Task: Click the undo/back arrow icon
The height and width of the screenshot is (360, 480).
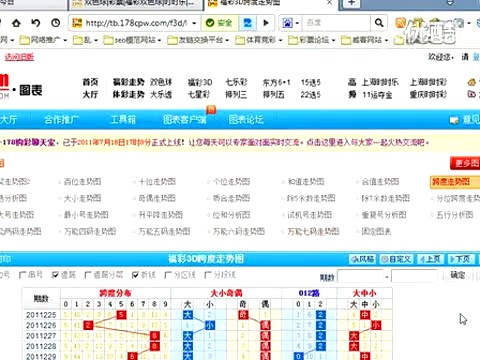Action: 36,23
